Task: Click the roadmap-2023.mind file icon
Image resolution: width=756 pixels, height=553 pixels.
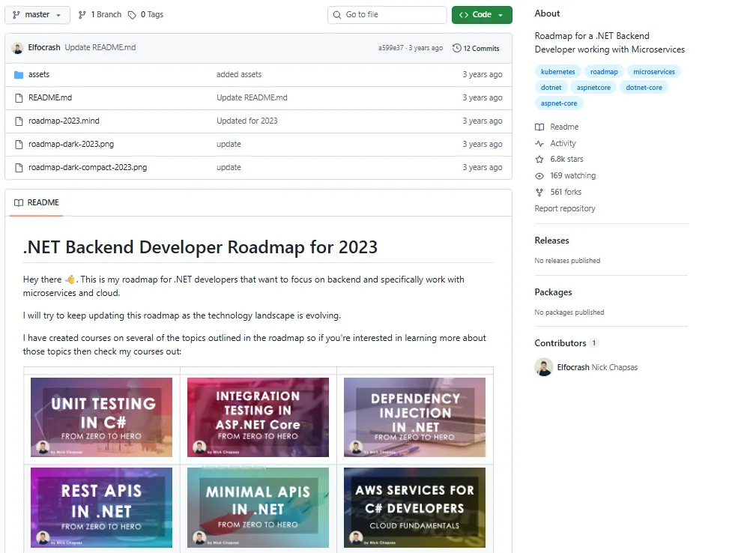Action: click(19, 121)
